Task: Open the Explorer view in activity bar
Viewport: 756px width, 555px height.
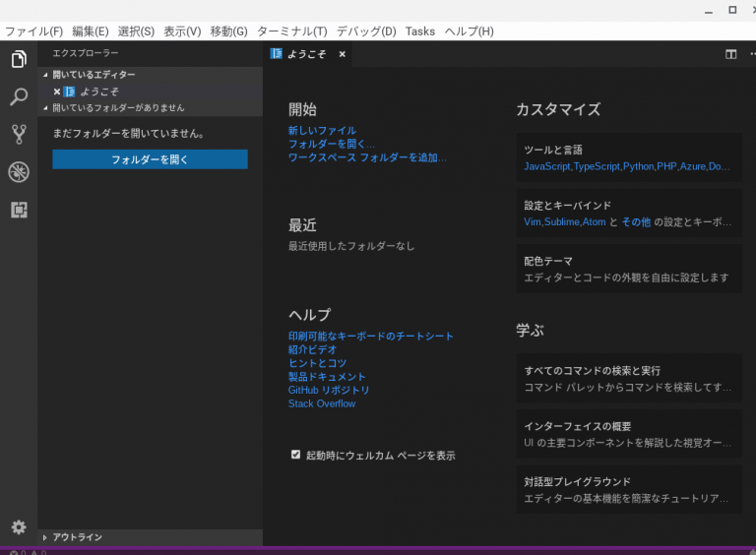Action: coord(19,59)
